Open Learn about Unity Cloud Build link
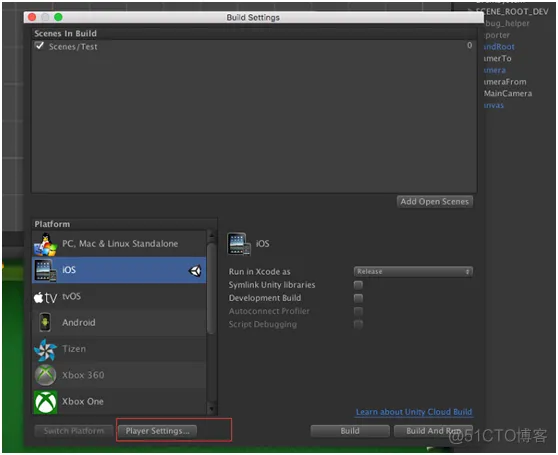Viewport: 558px width, 455px height. [x=414, y=412]
